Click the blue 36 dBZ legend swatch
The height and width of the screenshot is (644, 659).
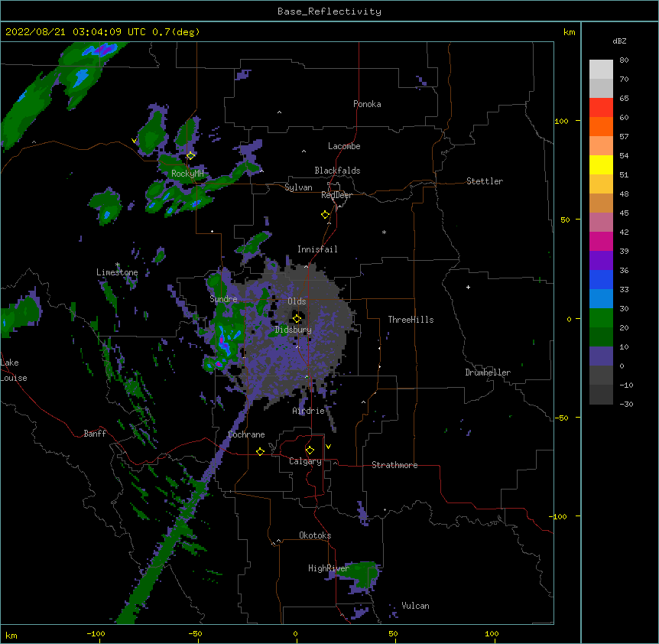click(601, 279)
